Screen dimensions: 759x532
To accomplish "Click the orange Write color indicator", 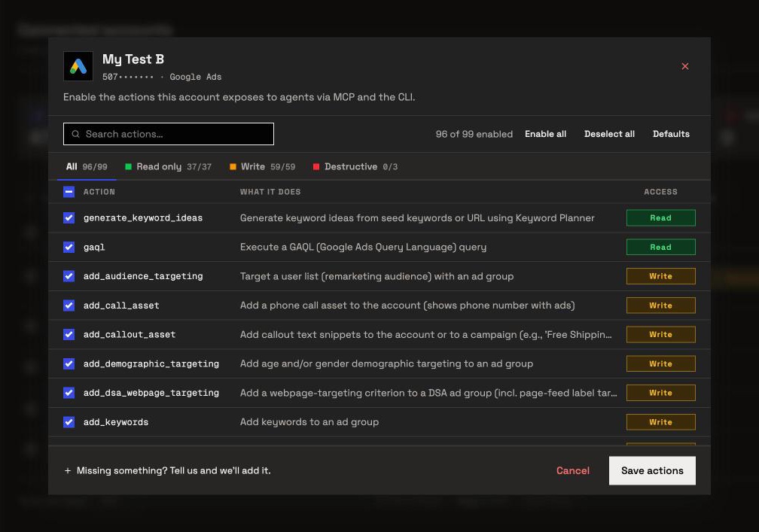I will pyautogui.click(x=233, y=167).
